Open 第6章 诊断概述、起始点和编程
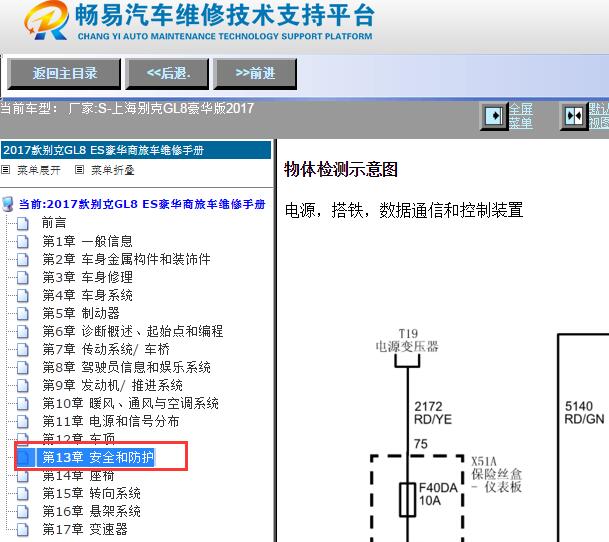609x542 pixels. (133, 331)
